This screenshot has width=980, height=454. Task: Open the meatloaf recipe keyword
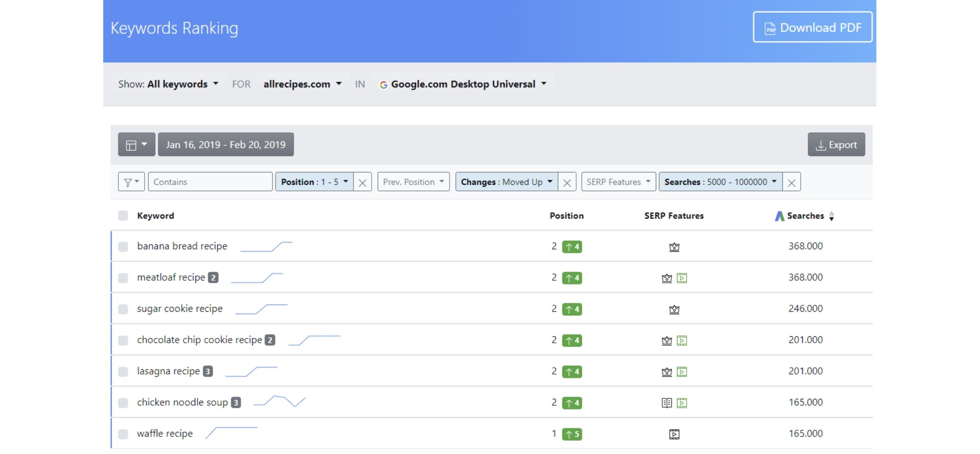[171, 277]
